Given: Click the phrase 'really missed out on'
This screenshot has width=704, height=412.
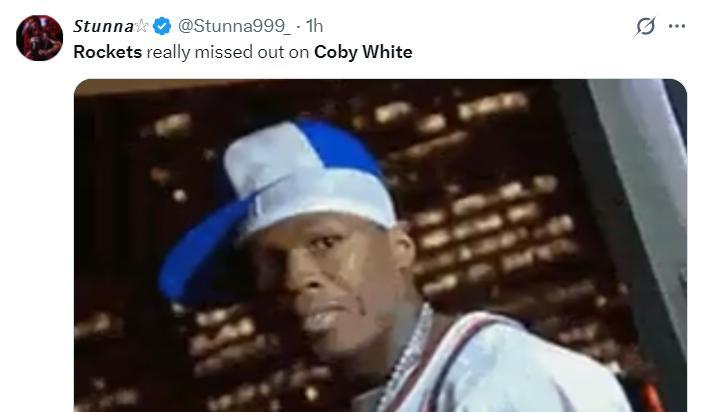Looking at the screenshot, I should click(x=228, y=52).
